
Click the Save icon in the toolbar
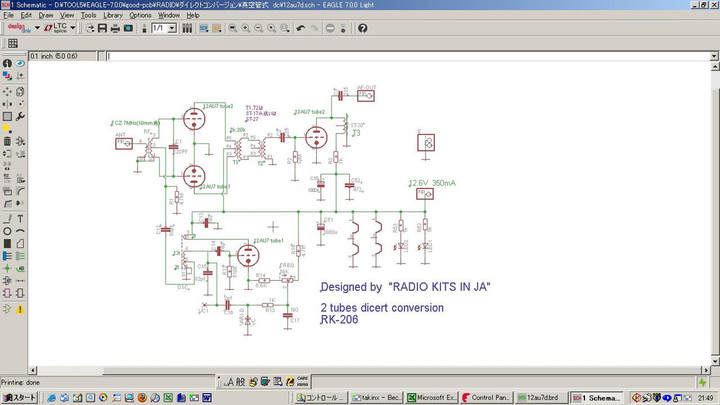click(103, 28)
